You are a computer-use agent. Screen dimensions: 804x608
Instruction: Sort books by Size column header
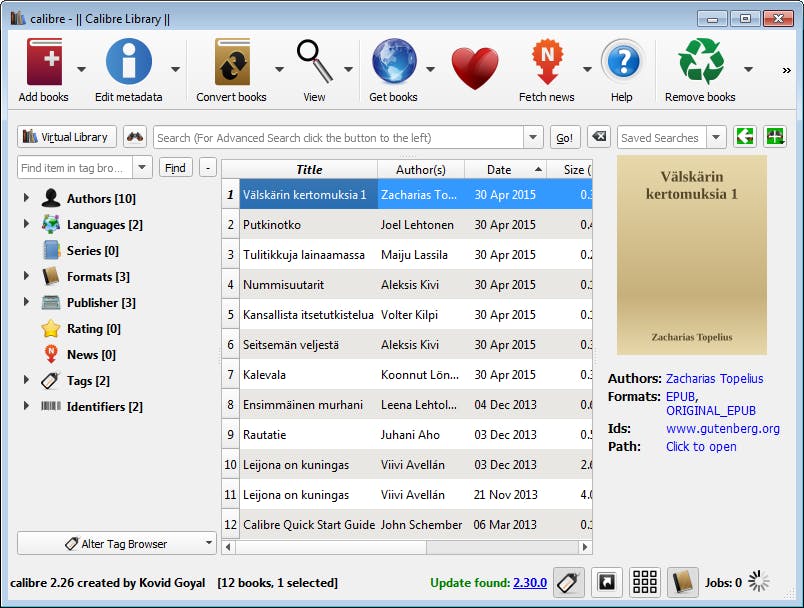pos(570,170)
